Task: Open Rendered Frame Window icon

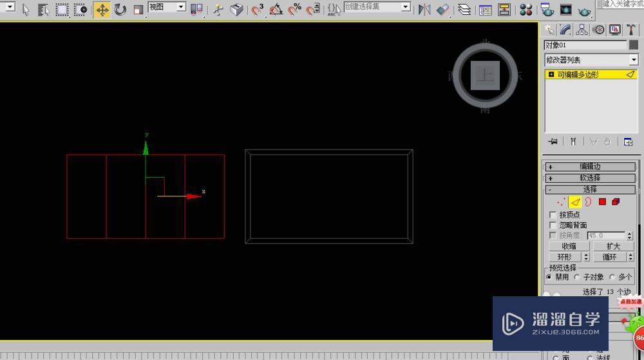Action: pos(565,10)
